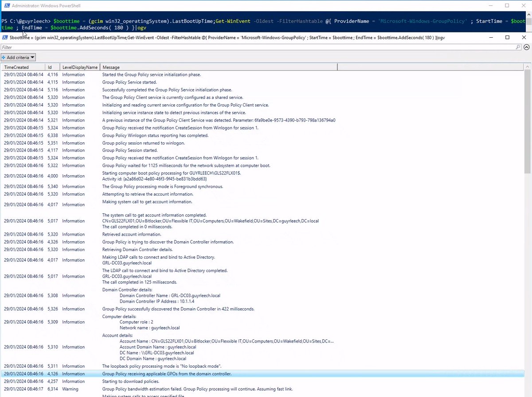Click Id cell 4,000
This screenshot has width=532, height=397.
[53, 176]
